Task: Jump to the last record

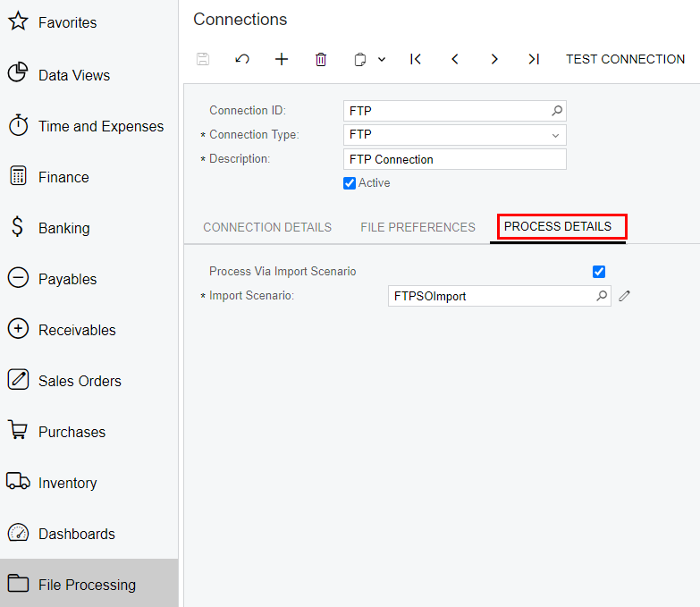Action: click(534, 59)
